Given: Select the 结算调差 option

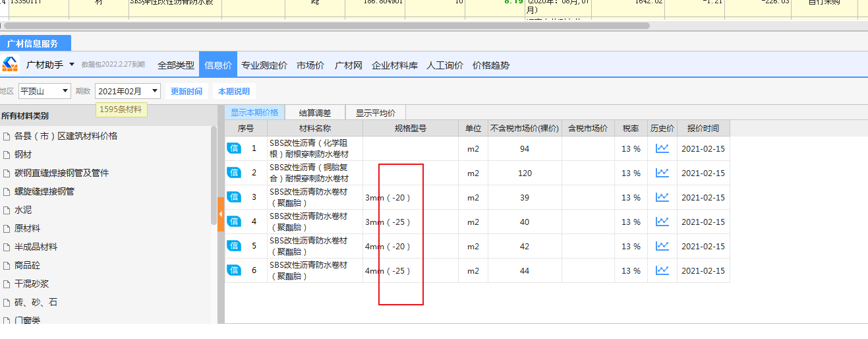Looking at the screenshot, I should pos(315,112).
